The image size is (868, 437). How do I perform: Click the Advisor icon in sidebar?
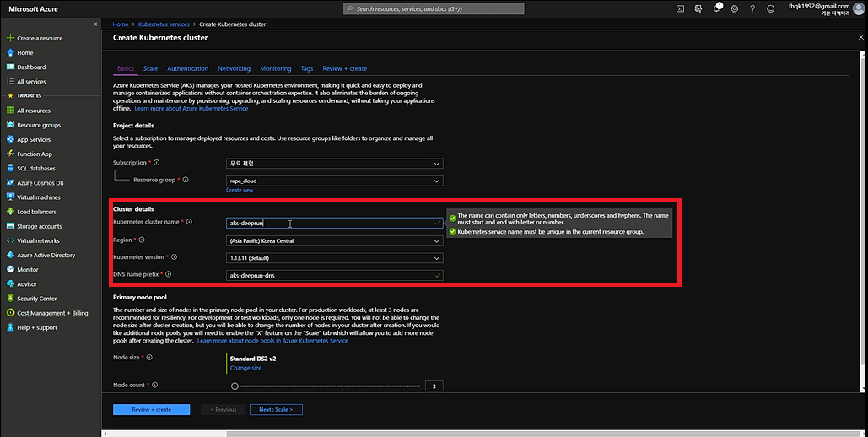[x=10, y=283]
